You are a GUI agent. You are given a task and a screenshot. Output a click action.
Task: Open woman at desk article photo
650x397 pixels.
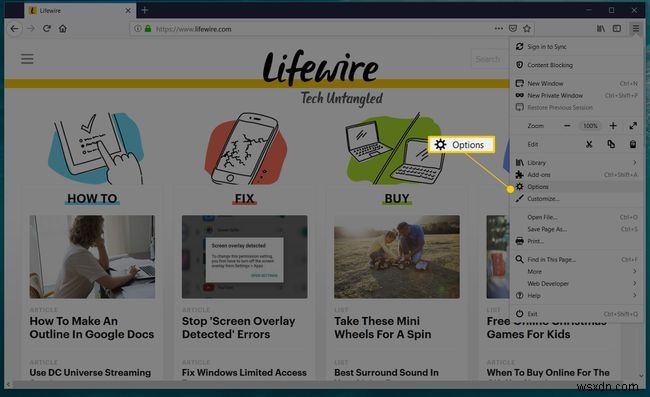tap(92, 257)
